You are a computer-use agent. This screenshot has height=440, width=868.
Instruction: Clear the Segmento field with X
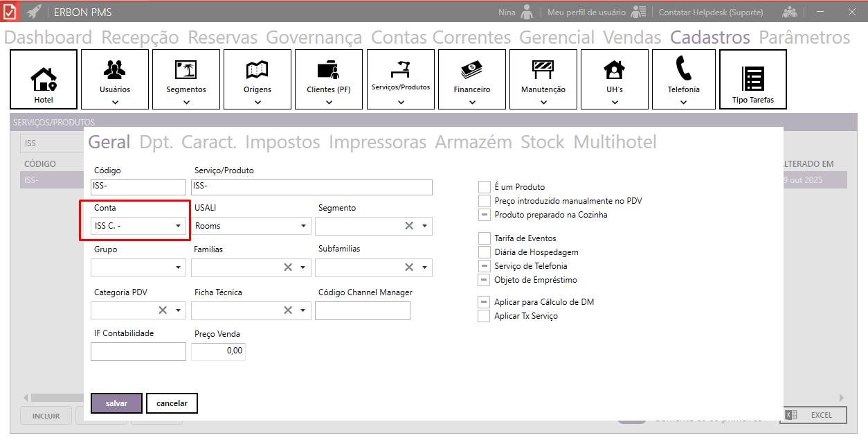coord(409,226)
